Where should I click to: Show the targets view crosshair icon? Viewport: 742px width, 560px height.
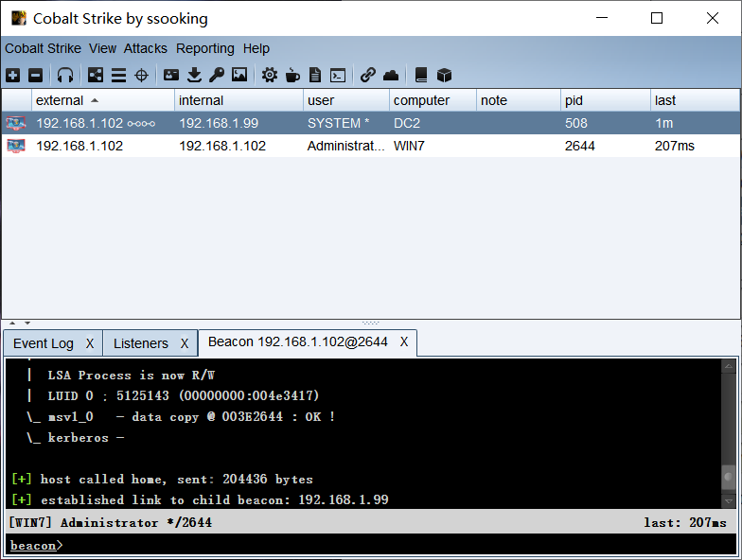click(142, 76)
